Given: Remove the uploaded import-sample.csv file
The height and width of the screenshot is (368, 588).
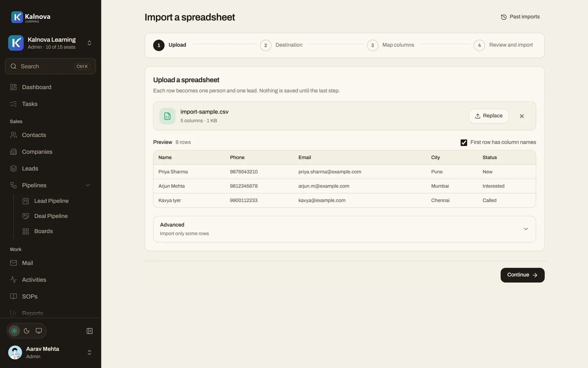Looking at the screenshot, I should pyautogui.click(x=522, y=116).
